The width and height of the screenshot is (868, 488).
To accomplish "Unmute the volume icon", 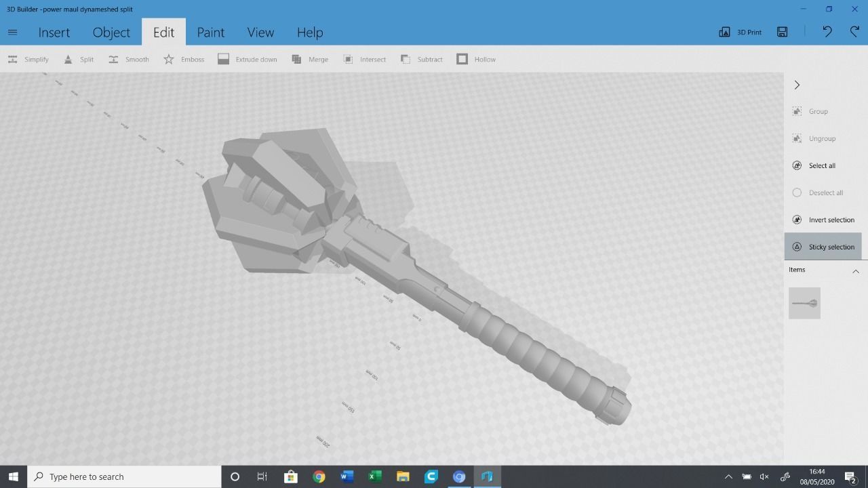I will point(765,476).
